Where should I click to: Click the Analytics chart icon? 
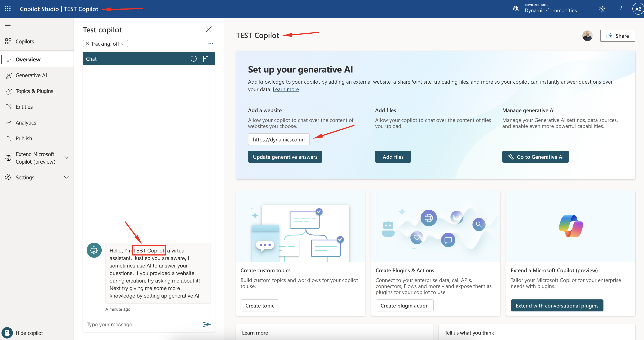[8, 123]
